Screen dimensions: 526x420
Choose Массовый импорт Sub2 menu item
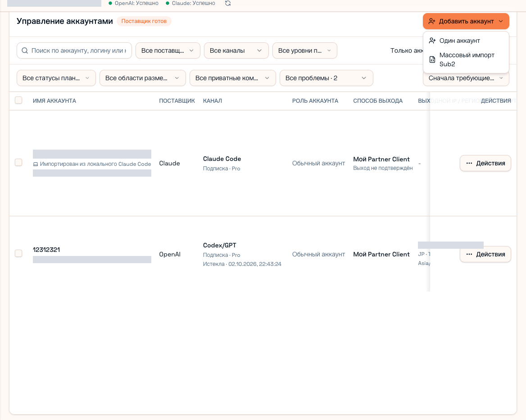pyautogui.click(x=466, y=59)
